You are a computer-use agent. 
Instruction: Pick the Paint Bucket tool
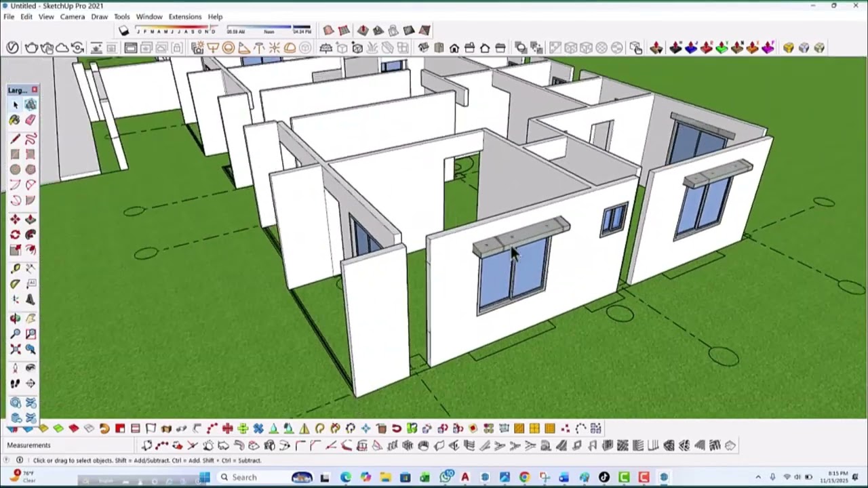15,120
